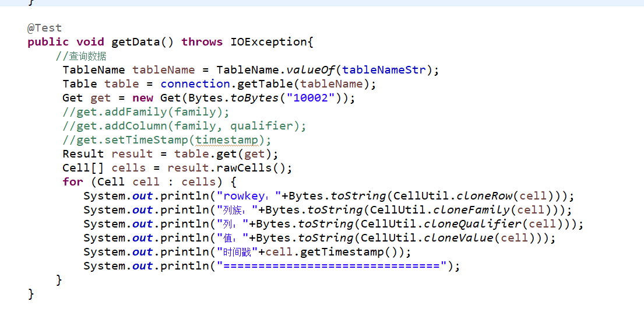The width and height of the screenshot is (644, 315).
Task: Click the commented get.addColumn line
Action: [184, 126]
